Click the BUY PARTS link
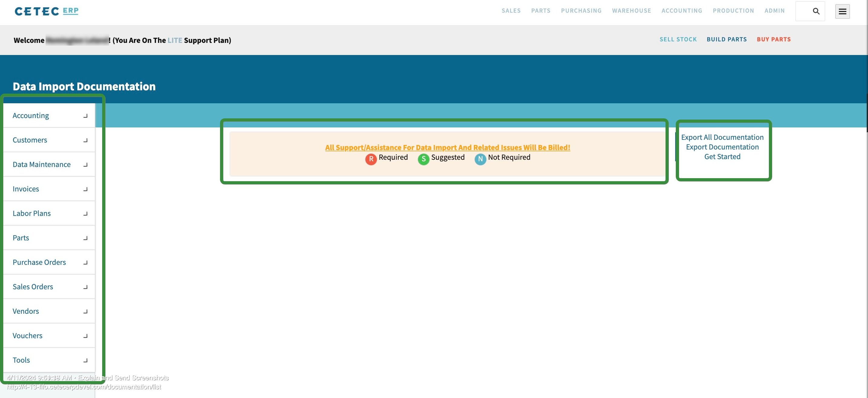 click(773, 39)
